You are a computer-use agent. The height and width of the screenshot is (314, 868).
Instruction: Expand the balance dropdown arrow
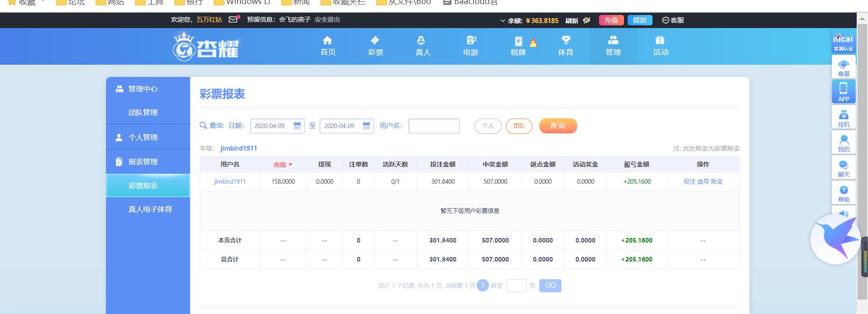tap(503, 20)
